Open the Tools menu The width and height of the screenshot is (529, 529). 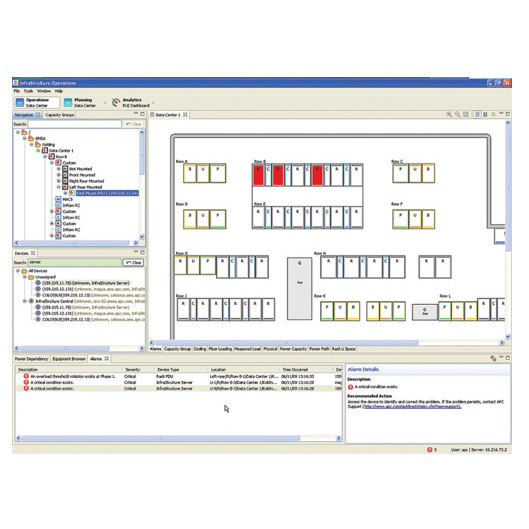tap(28, 91)
